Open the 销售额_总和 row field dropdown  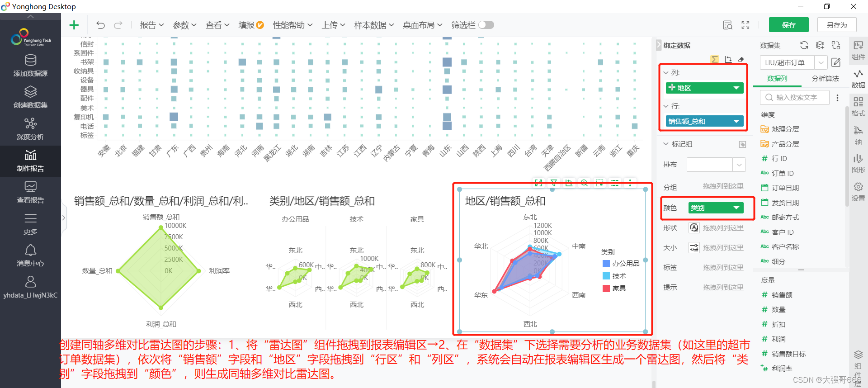point(736,121)
